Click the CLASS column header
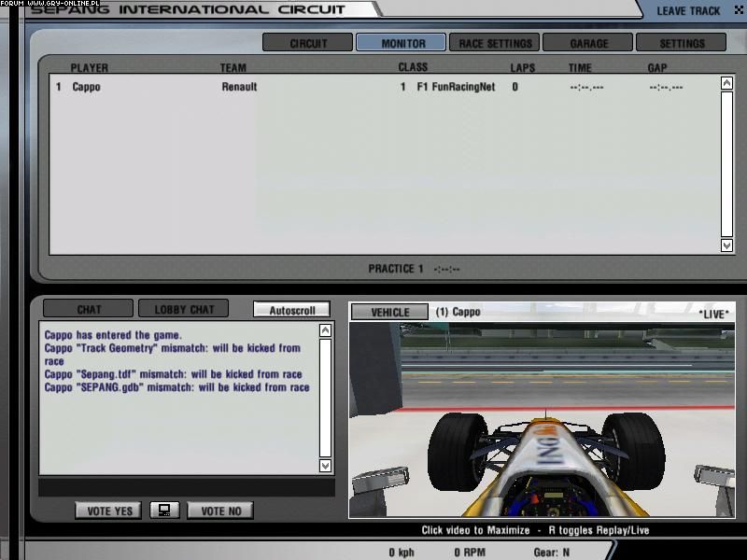747x560 pixels. 413,67
